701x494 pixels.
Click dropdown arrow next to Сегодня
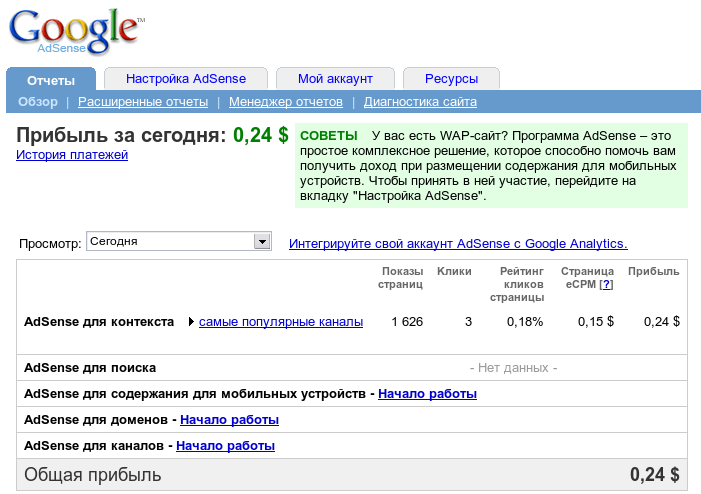point(262,242)
